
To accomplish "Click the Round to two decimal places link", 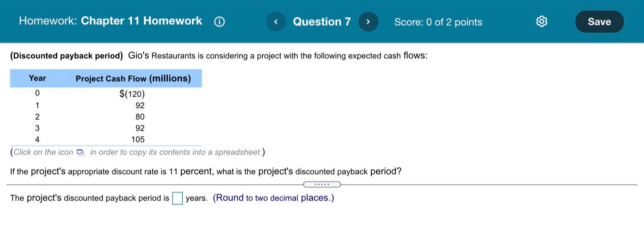I will tap(274, 197).
